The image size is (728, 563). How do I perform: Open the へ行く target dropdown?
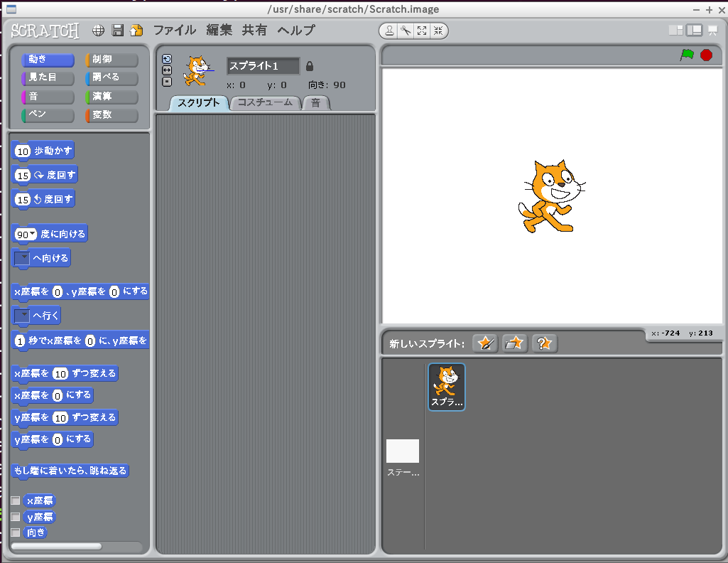pyautogui.click(x=22, y=316)
